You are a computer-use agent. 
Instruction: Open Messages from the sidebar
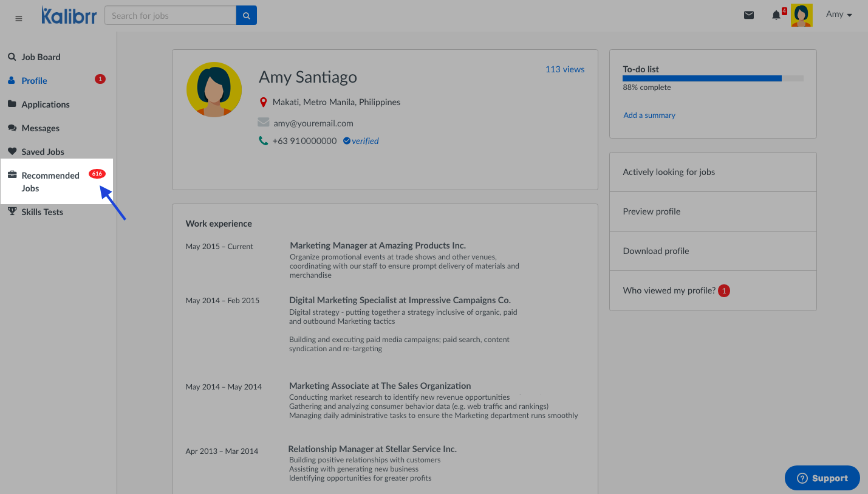(x=41, y=128)
